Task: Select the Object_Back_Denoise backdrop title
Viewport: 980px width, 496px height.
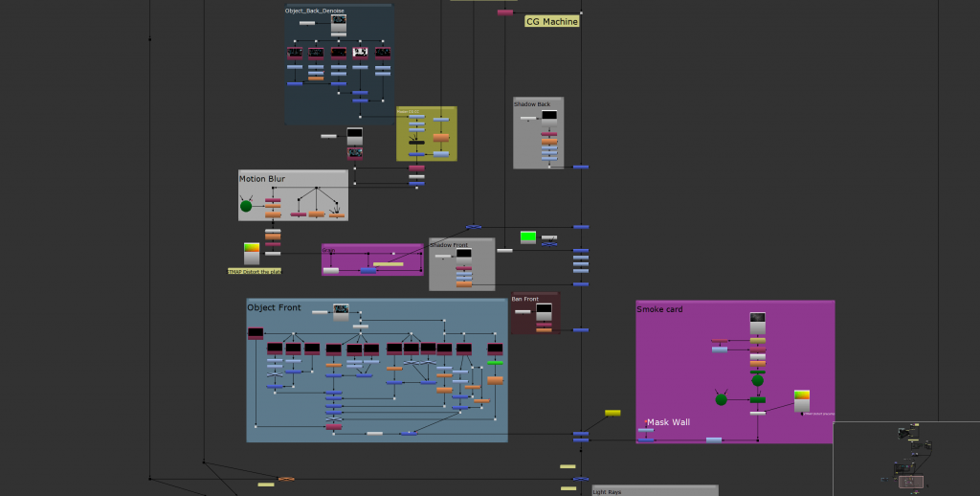Action: (x=314, y=11)
